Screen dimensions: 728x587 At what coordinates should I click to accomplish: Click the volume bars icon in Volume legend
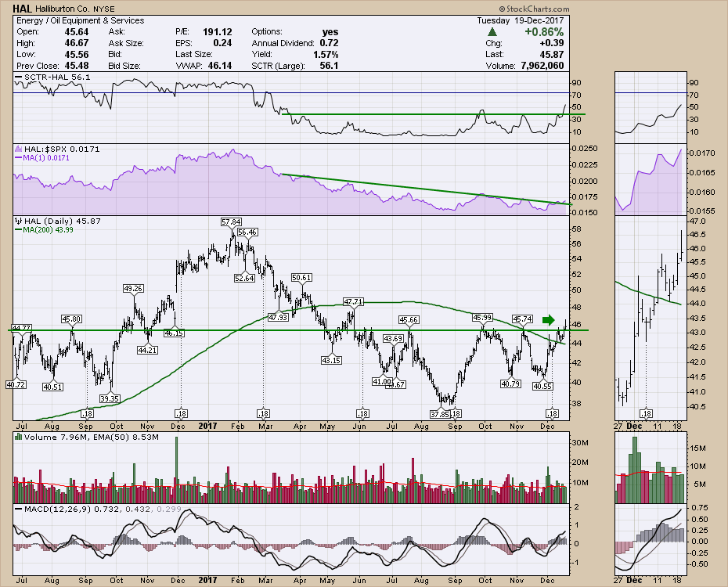(x=19, y=437)
